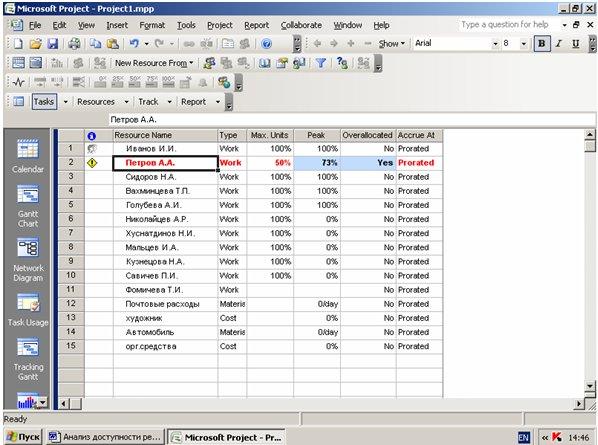
Task: Switch to Анализ доступности taskbar window
Action: [105, 437]
